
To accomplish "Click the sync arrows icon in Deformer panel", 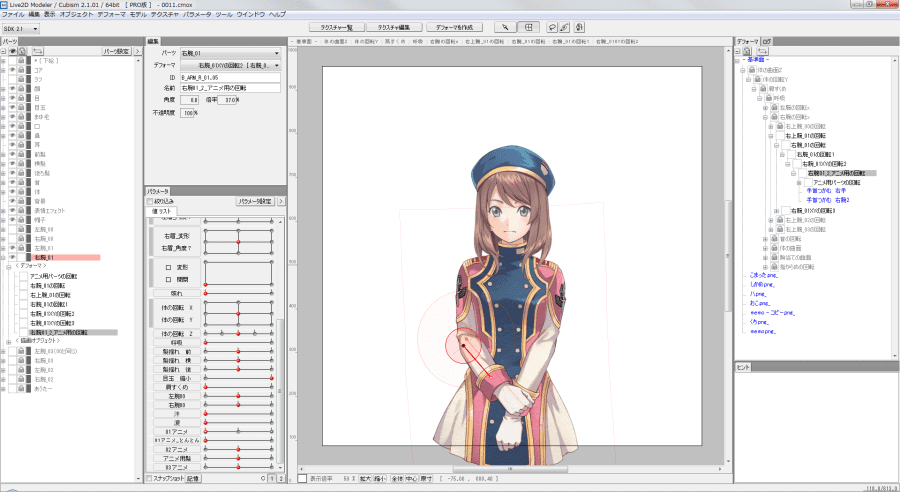I will point(763,51).
